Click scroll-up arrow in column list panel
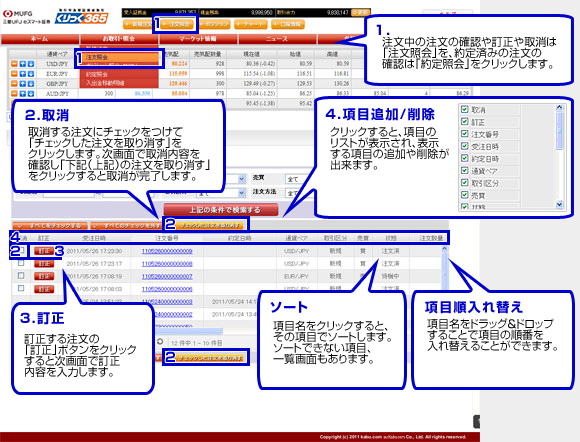This screenshot has width=580, height=442. click(x=559, y=108)
